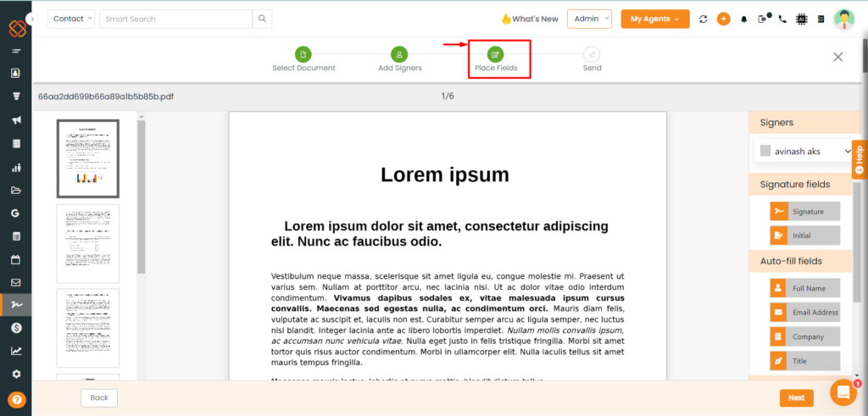
Task: Click the Back button
Action: tap(99, 397)
